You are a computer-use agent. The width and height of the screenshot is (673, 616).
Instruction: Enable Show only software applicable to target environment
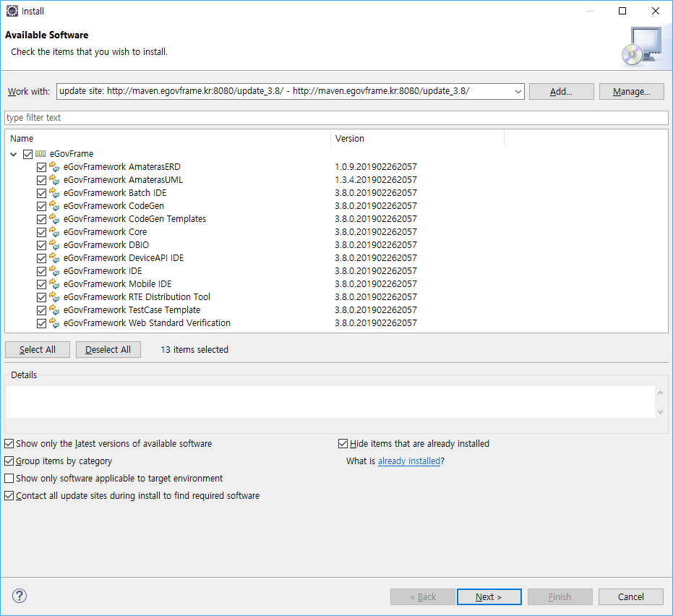pos(9,479)
